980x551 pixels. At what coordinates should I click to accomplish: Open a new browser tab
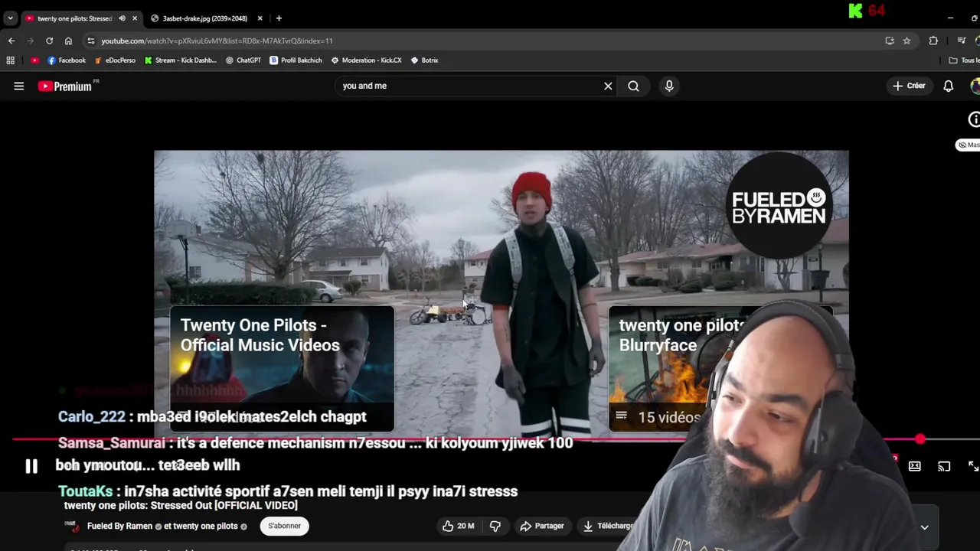click(279, 18)
